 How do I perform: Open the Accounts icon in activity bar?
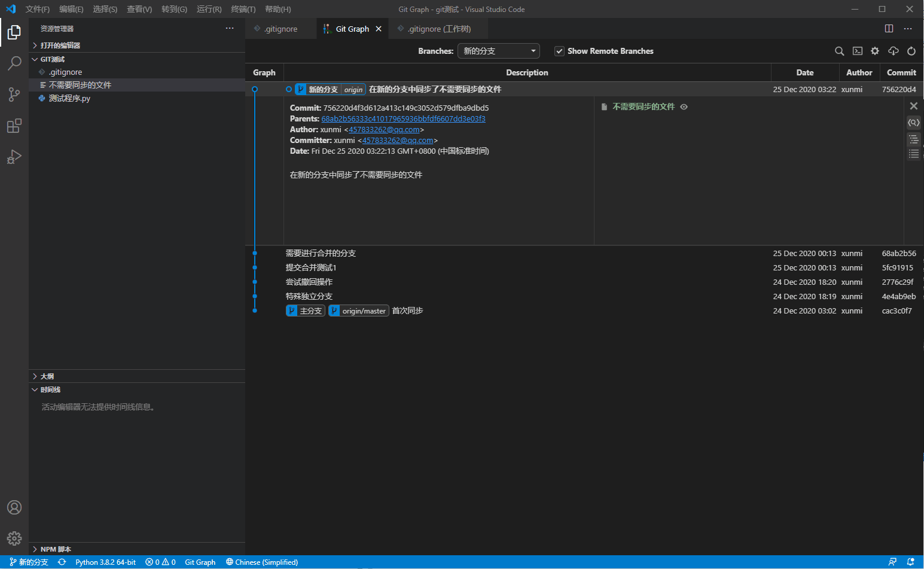(14, 507)
